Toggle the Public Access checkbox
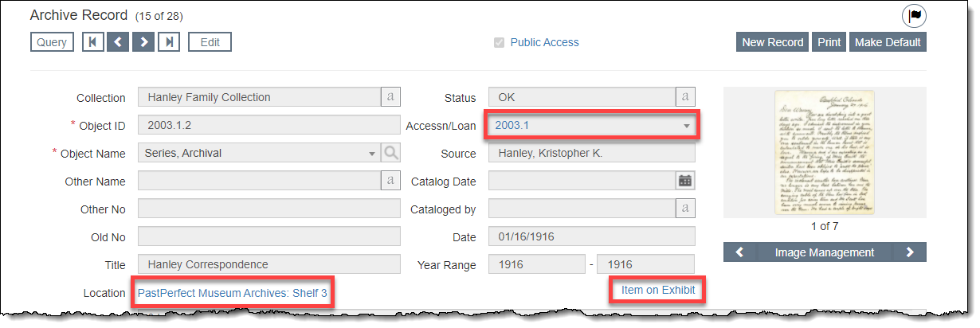 (x=499, y=43)
